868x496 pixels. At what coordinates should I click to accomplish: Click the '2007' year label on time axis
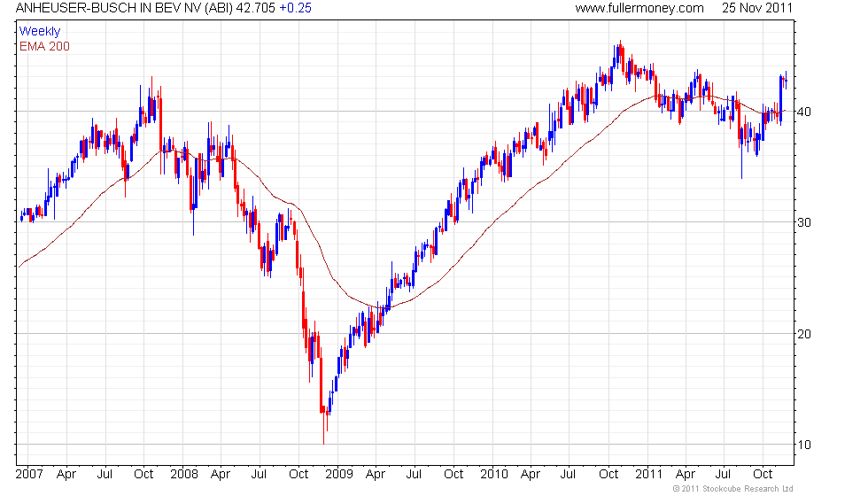(29, 475)
